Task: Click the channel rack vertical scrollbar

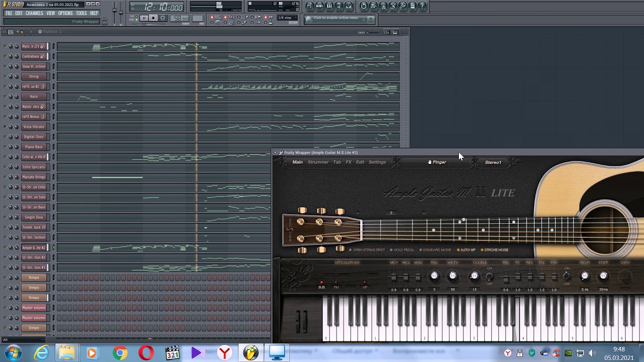Action: pyautogui.click(x=406, y=90)
